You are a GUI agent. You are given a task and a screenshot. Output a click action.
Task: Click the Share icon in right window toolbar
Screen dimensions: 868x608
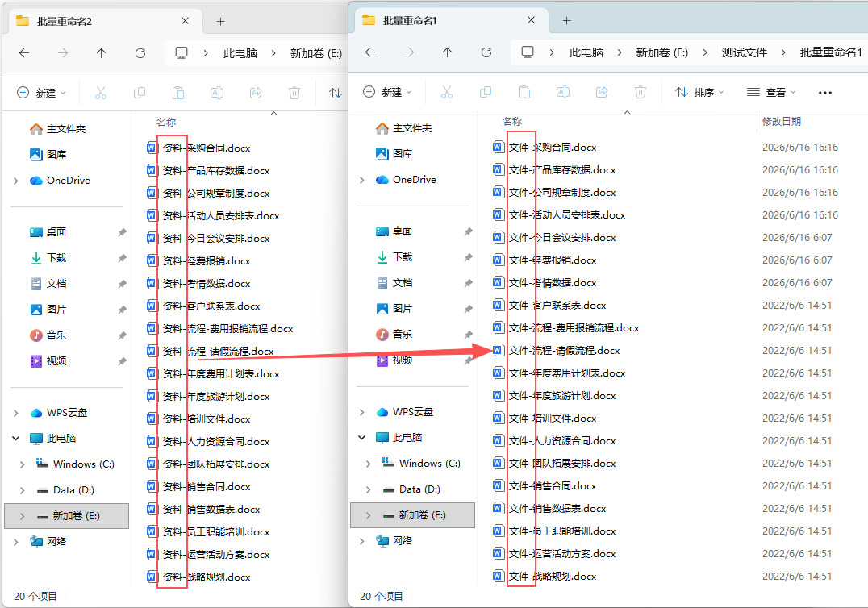tap(602, 93)
